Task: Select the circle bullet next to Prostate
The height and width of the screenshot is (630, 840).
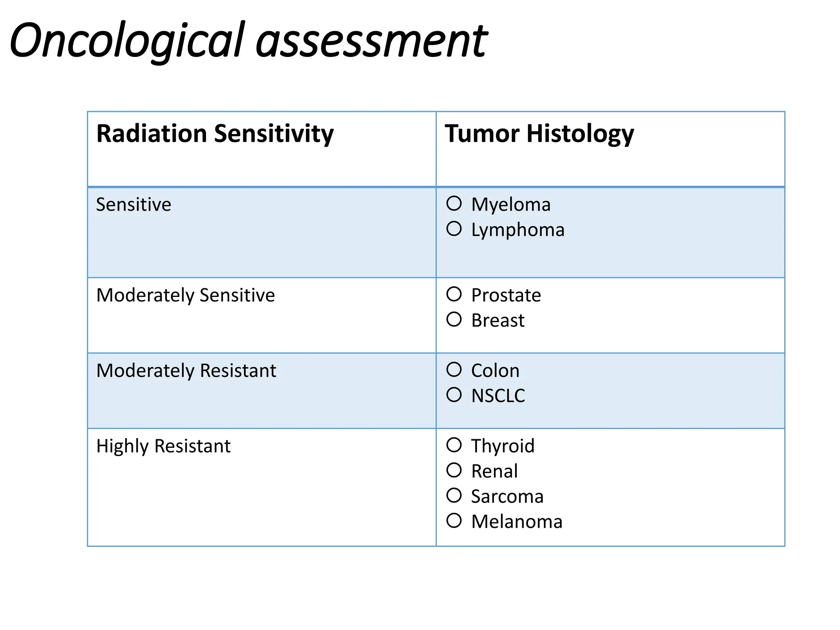Action: pyautogui.click(x=454, y=294)
